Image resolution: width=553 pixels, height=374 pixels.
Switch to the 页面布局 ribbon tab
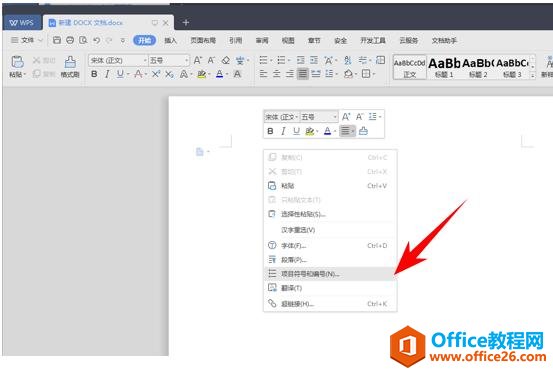click(203, 41)
